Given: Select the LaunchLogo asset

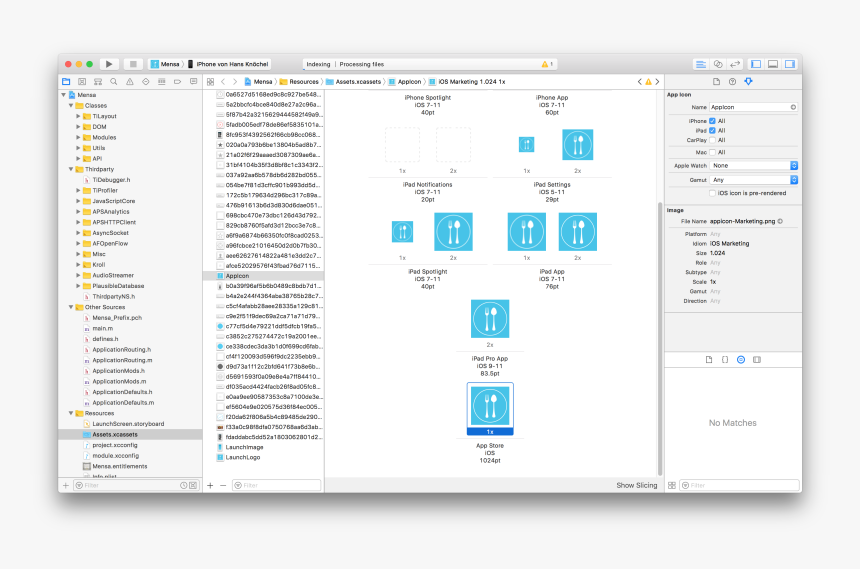Looking at the screenshot, I should (x=242, y=457).
